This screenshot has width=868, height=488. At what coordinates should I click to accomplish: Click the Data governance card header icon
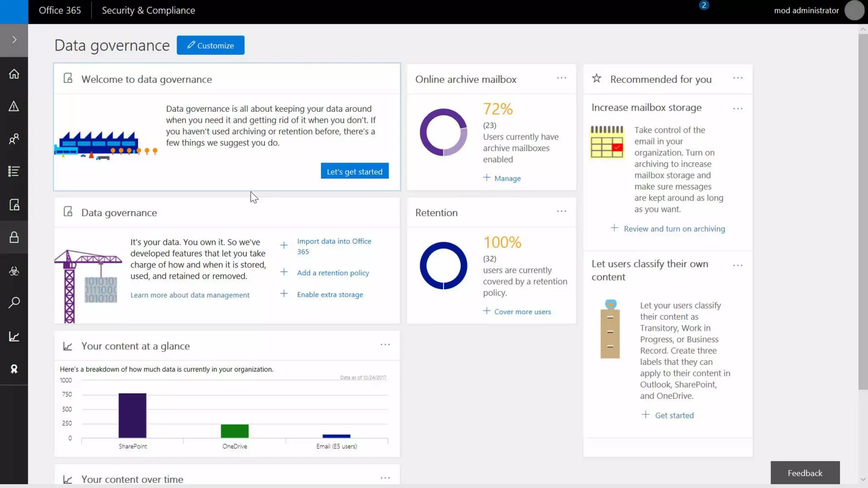[68, 212]
